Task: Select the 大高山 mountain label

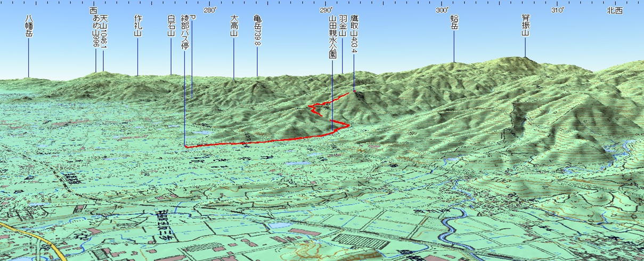Action: pyautogui.click(x=234, y=26)
